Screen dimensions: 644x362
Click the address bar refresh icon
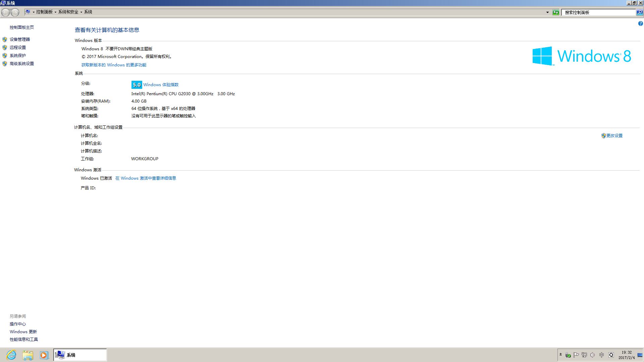[556, 12]
